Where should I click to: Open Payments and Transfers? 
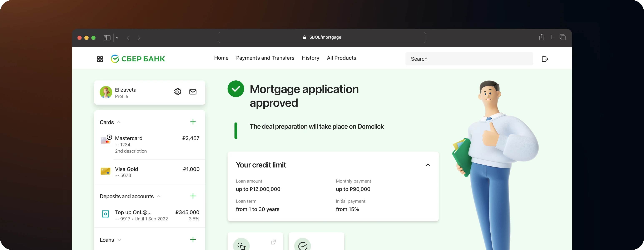tap(265, 58)
